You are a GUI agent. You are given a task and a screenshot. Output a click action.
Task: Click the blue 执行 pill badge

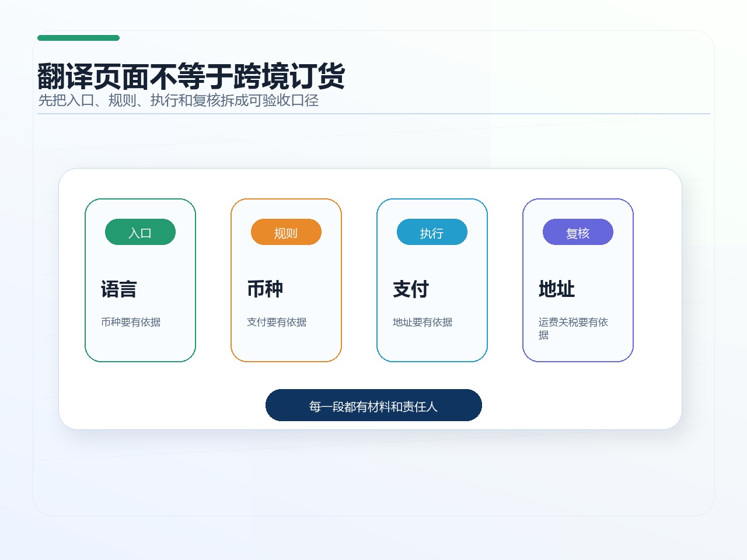tap(432, 232)
